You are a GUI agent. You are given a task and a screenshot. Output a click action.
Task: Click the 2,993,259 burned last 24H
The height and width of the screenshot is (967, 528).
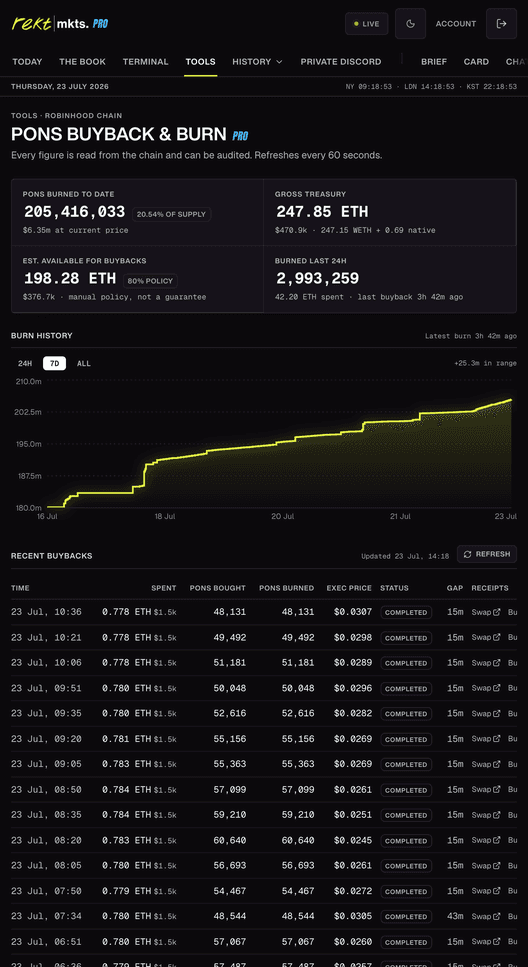pyautogui.click(x=317, y=278)
